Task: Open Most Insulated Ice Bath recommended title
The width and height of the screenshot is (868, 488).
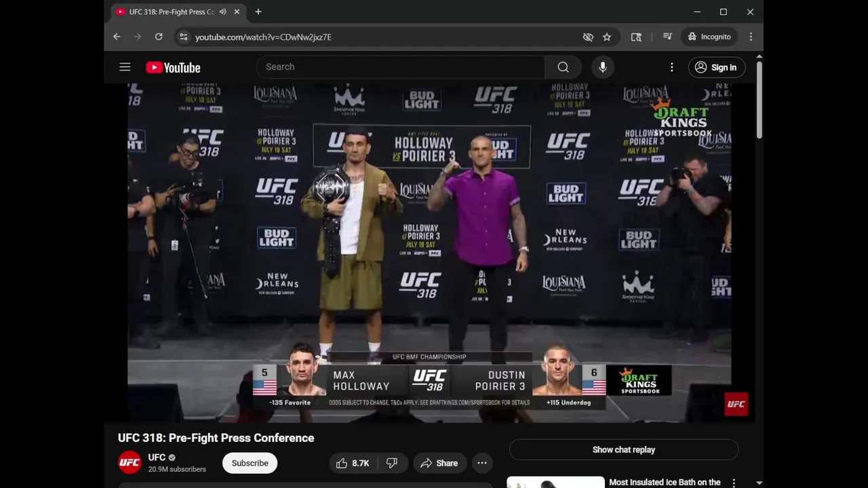Action: click(x=665, y=483)
